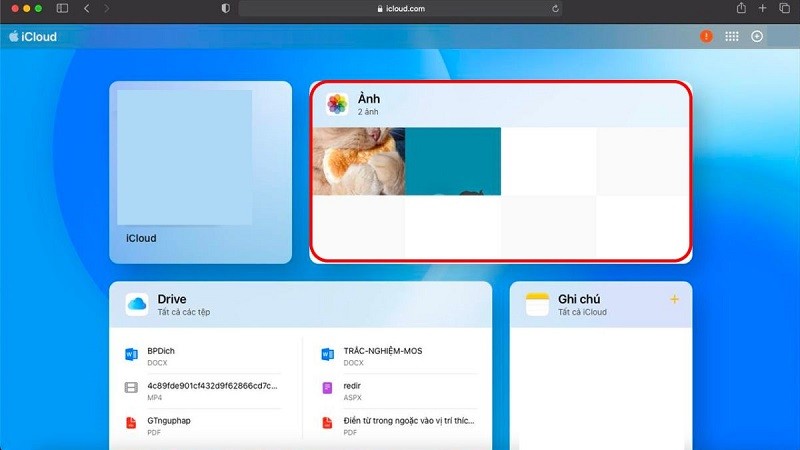Image resolution: width=800 pixels, height=450 pixels.
Task: Click Word icon beside TRẮC-NGHIỆM-MOS
Action: click(328, 354)
